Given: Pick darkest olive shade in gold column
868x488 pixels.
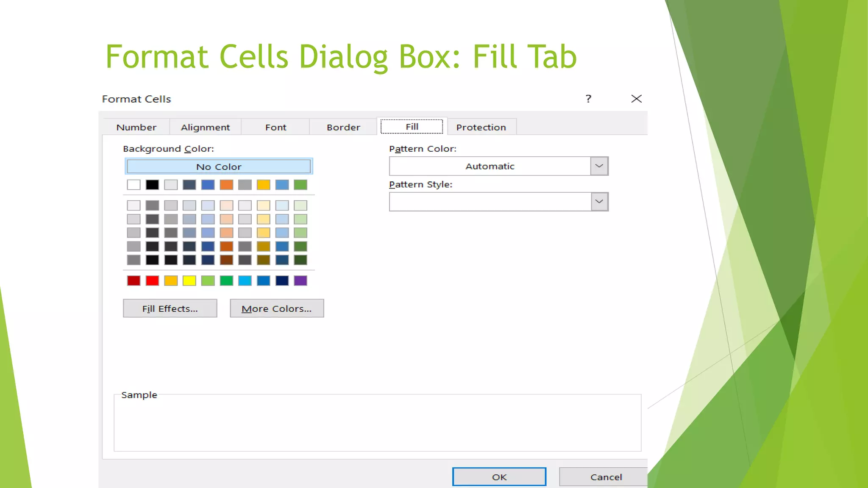Looking at the screenshot, I should click(x=263, y=260).
